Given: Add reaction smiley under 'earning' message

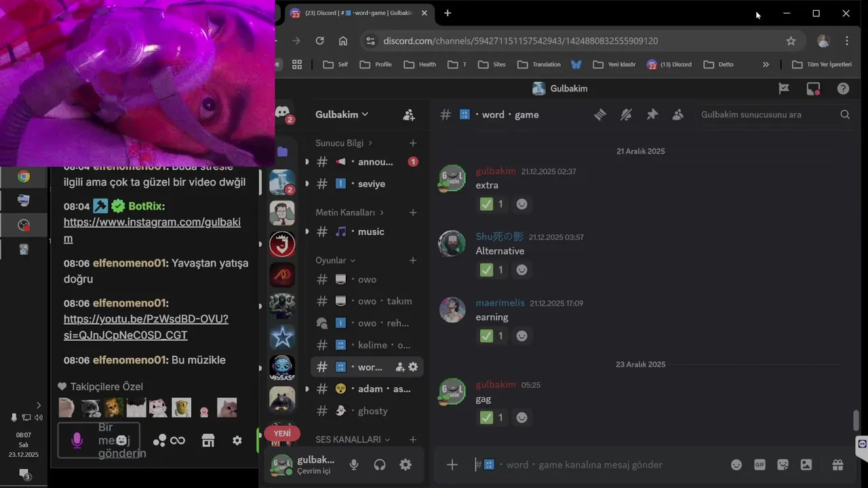Looking at the screenshot, I should pyautogui.click(x=521, y=335).
